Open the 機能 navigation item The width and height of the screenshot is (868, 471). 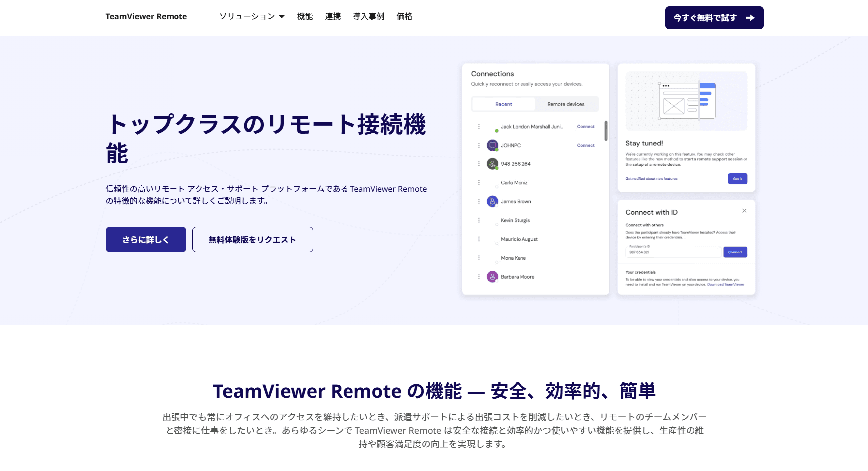tap(305, 17)
